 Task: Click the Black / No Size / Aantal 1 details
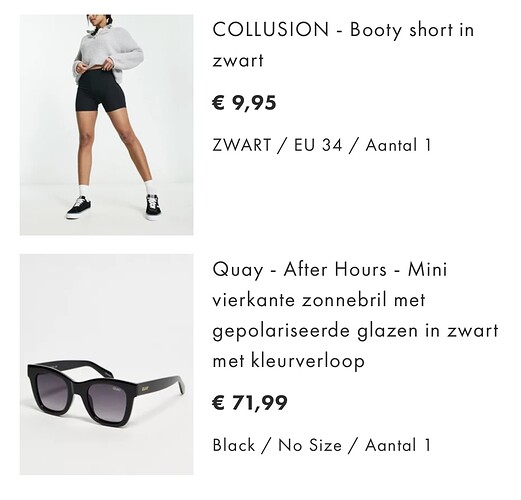(x=322, y=445)
